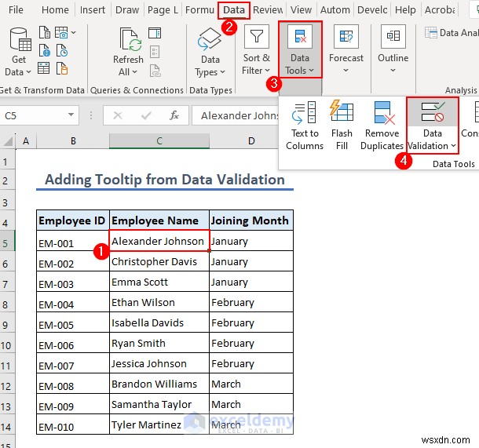The width and height of the screenshot is (479, 448).
Task: Open the Forecast dropdown
Action: click(x=346, y=50)
